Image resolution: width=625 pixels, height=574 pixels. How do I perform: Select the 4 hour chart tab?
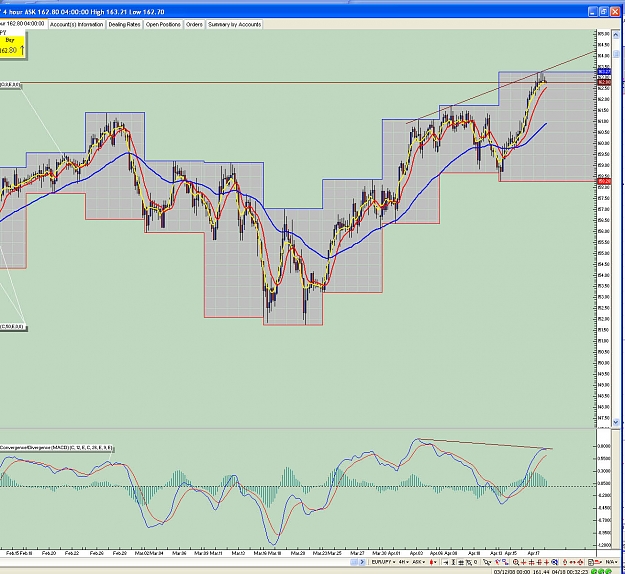click(x=23, y=24)
